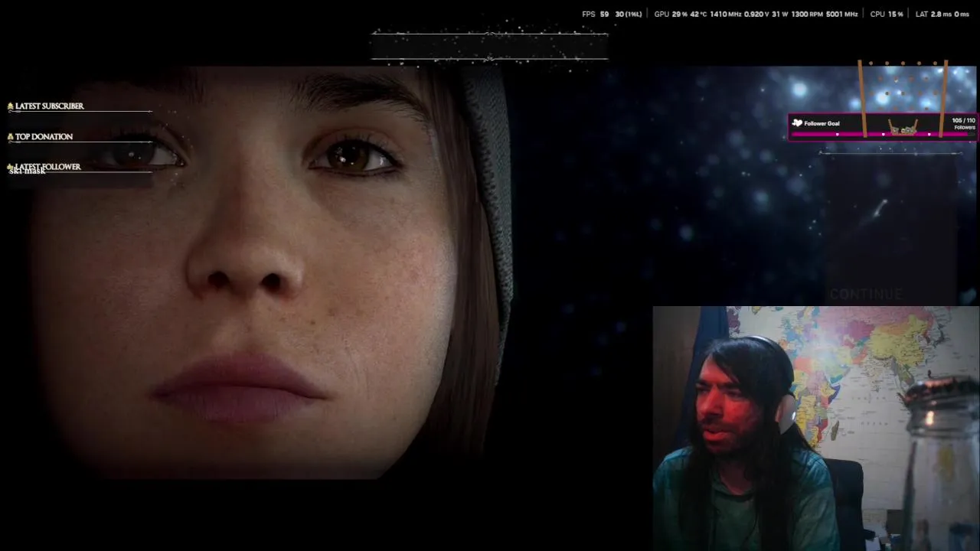Click the 1410 MHz GPU clock readout
Screen dimensions: 980x551
725,15
